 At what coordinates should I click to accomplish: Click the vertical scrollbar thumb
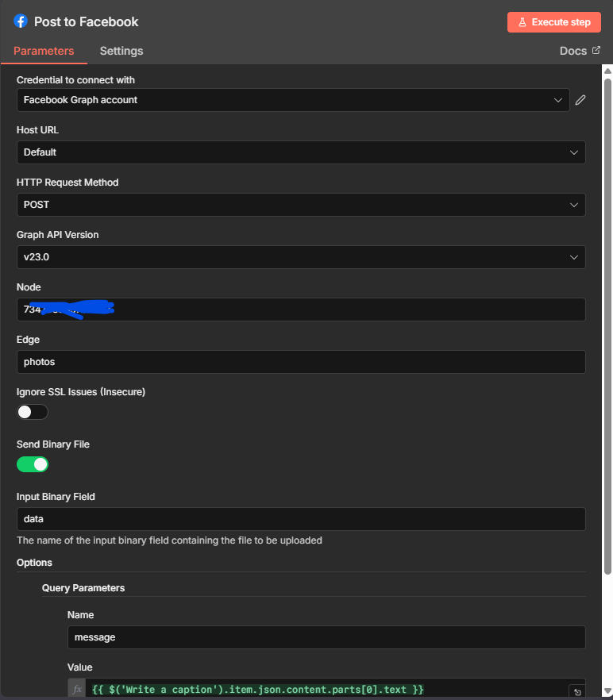pyautogui.click(x=607, y=317)
